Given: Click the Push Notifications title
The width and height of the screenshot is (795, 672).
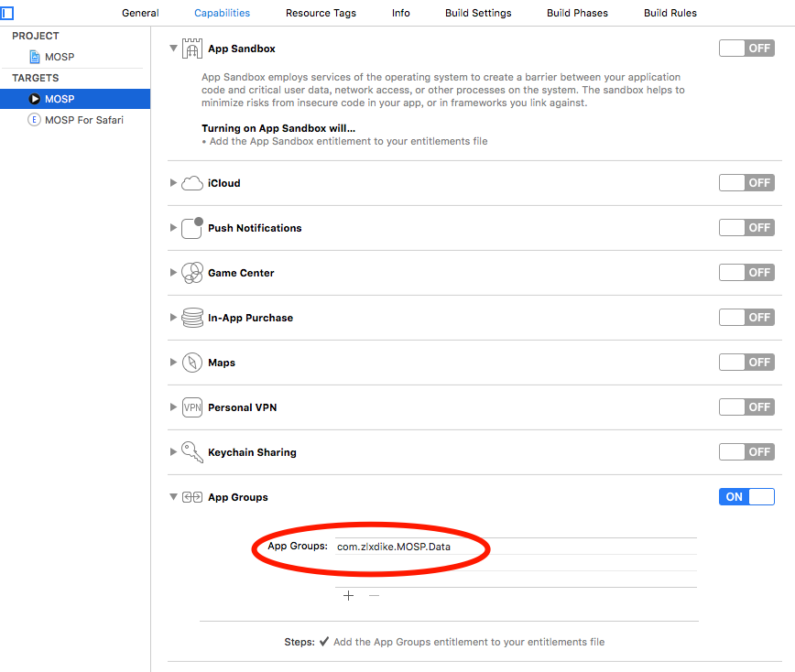Looking at the screenshot, I should click(255, 228).
